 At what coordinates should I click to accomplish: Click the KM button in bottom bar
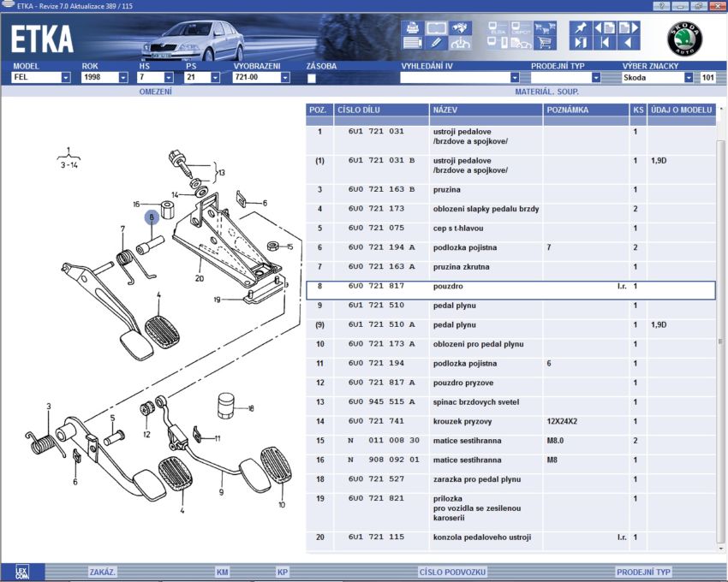(223, 573)
